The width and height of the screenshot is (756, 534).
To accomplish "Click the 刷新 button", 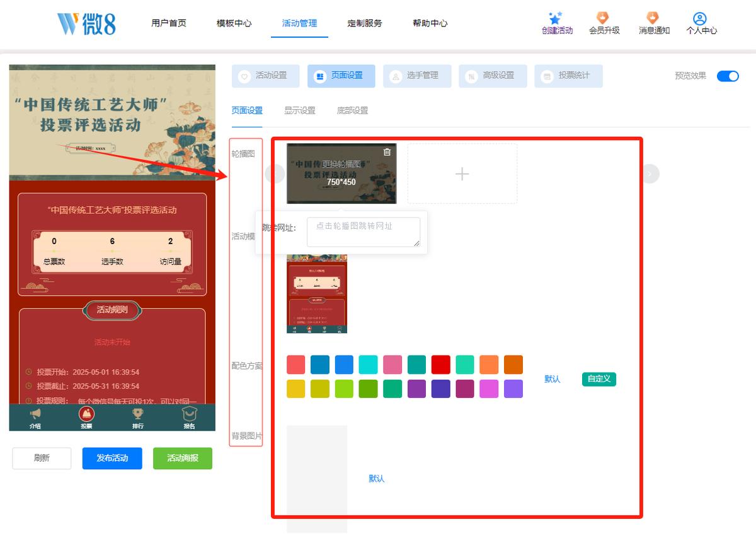I will pos(42,458).
